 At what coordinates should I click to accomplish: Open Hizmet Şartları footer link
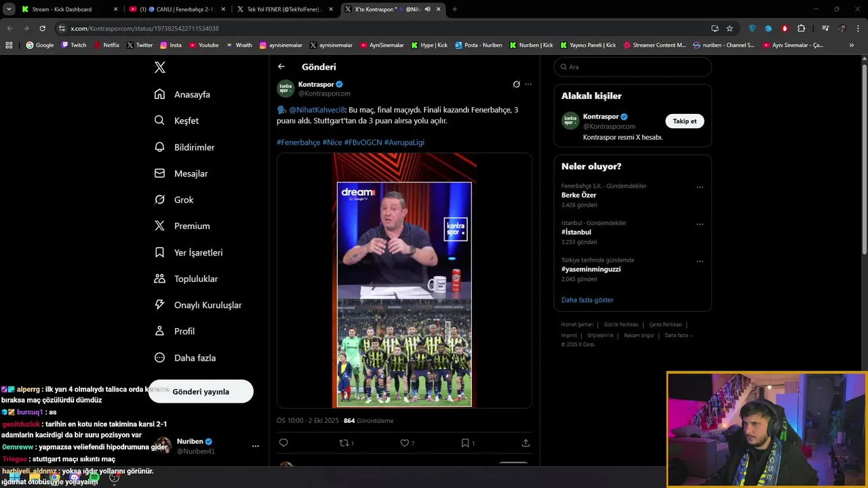coord(577,325)
